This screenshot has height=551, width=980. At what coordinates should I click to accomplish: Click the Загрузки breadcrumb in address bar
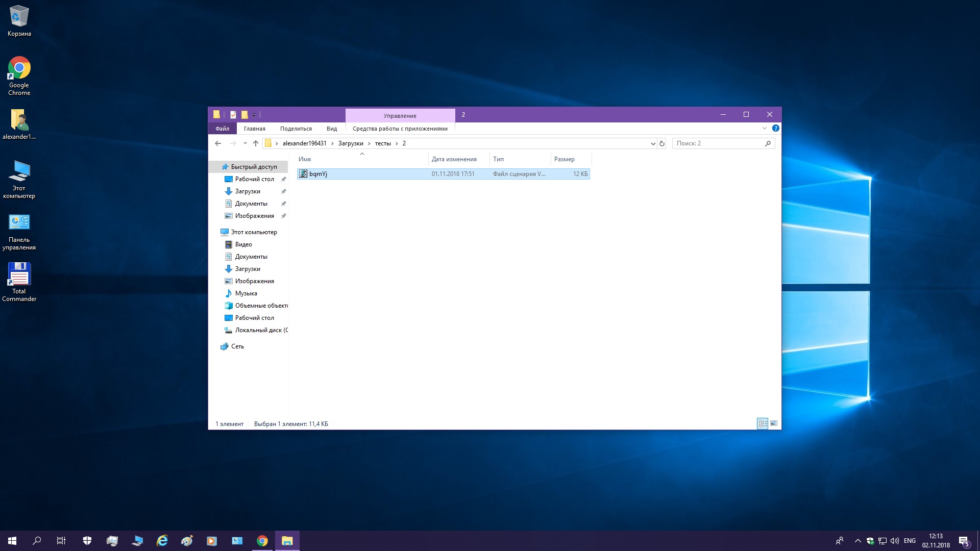tap(351, 143)
